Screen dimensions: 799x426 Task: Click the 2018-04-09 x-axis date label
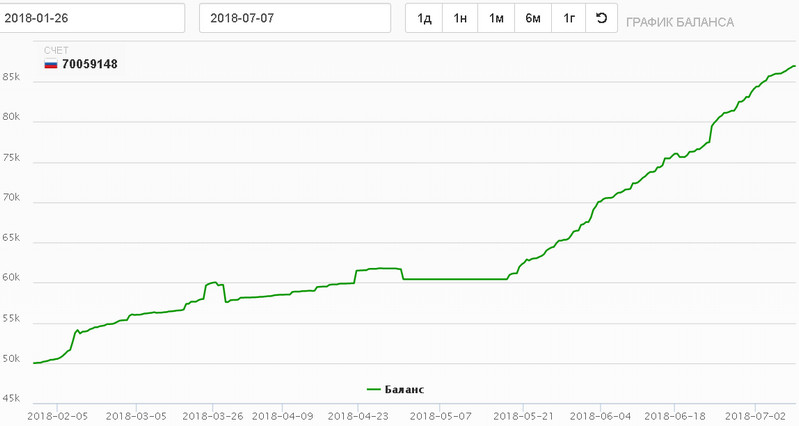click(x=282, y=416)
